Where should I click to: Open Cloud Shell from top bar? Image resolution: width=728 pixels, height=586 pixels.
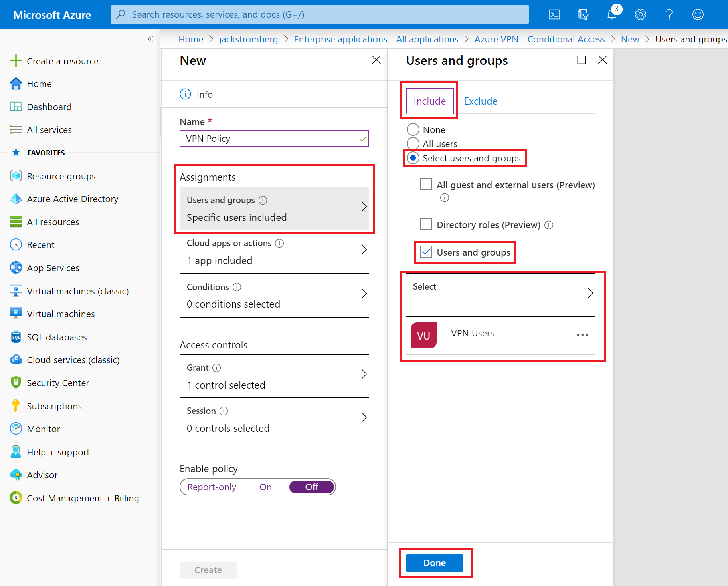pyautogui.click(x=554, y=15)
